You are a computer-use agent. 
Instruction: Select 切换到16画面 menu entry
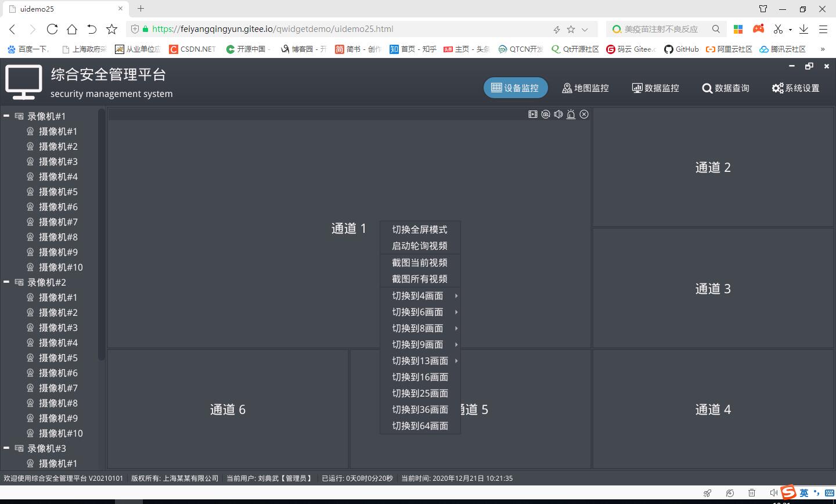420,377
